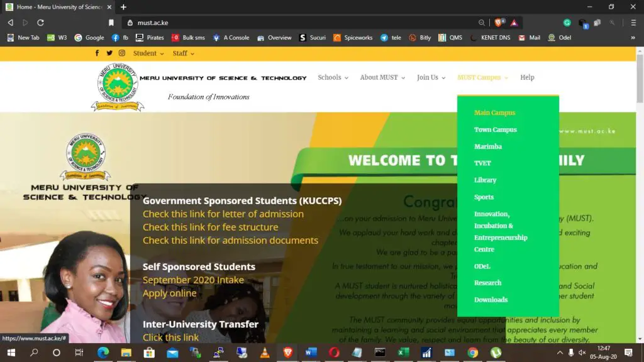The image size is (644, 362).
Task: Click the browser back arrow
Action: pyautogui.click(x=10, y=23)
